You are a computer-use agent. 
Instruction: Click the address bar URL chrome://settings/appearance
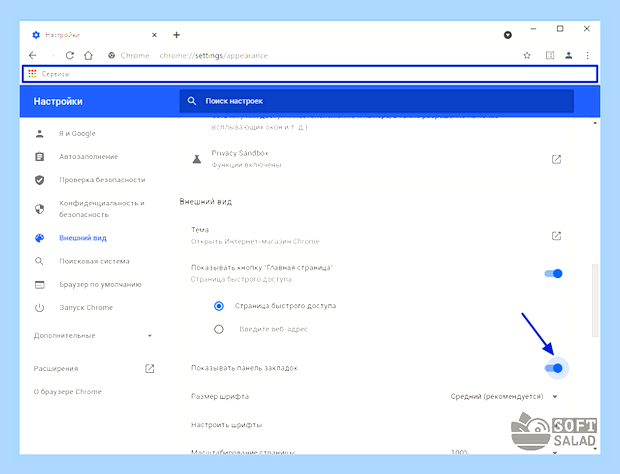tap(214, 56)
